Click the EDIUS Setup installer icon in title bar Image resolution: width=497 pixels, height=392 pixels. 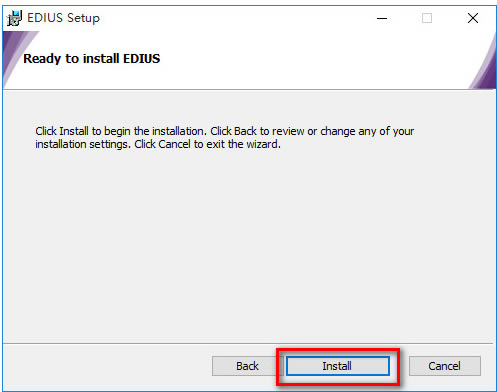tap(14, 18)
